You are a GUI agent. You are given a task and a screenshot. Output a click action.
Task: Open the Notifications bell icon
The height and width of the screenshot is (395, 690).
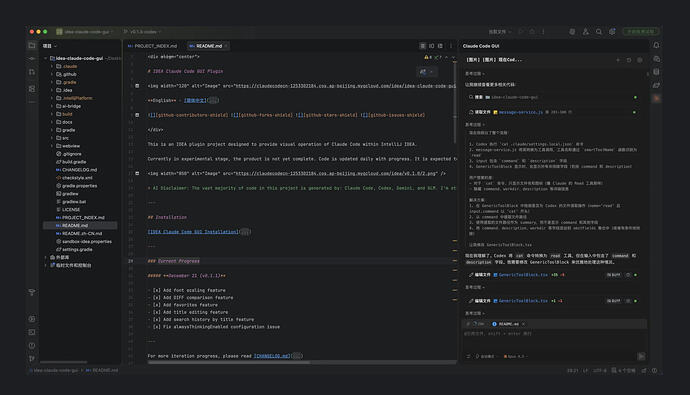pos(656,45)
